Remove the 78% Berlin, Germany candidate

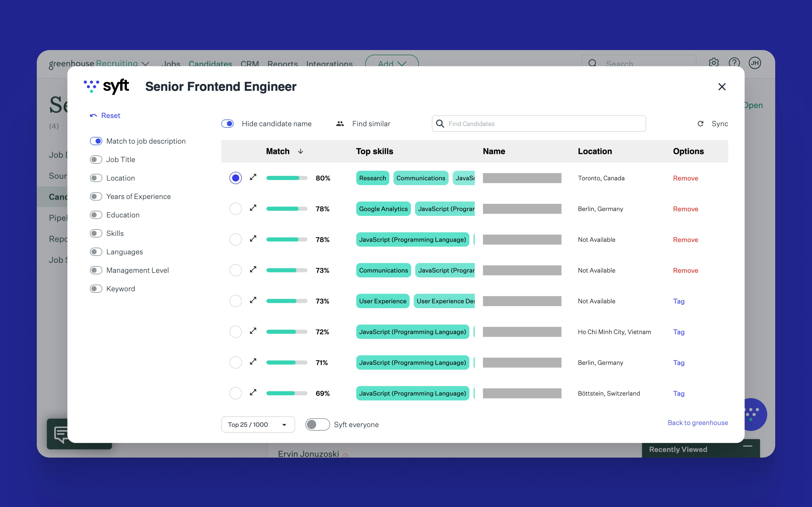[685, 209]
